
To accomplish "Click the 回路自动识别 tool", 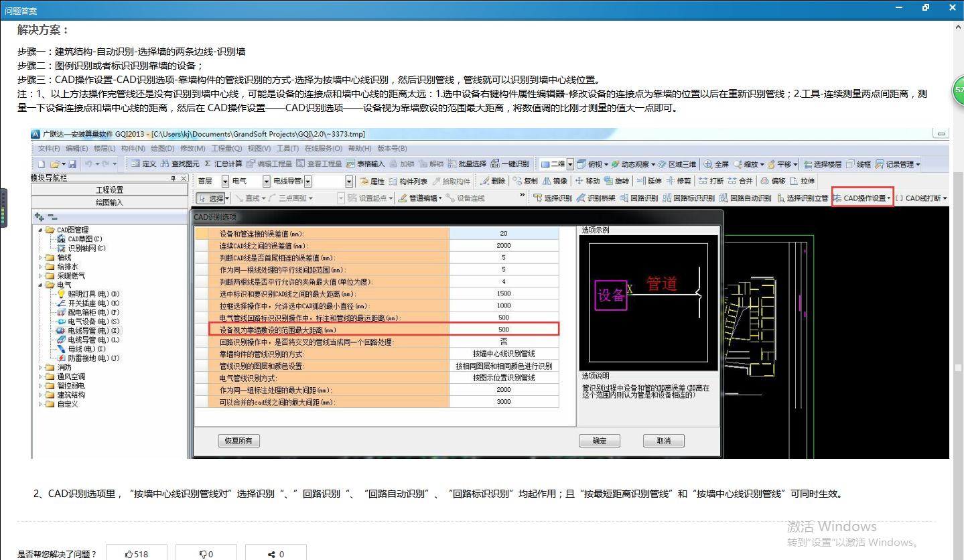I will point(745,198).
